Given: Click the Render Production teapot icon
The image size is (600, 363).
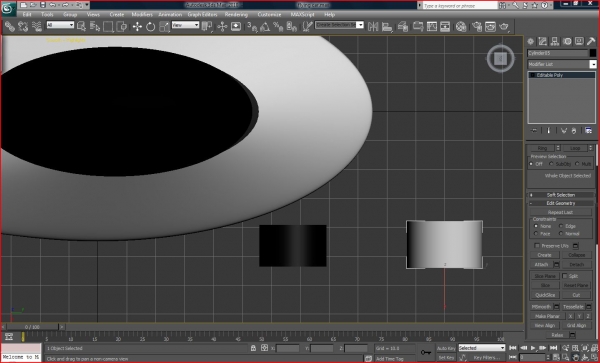Looking at the screenshot, I should [x=504, y=26].
